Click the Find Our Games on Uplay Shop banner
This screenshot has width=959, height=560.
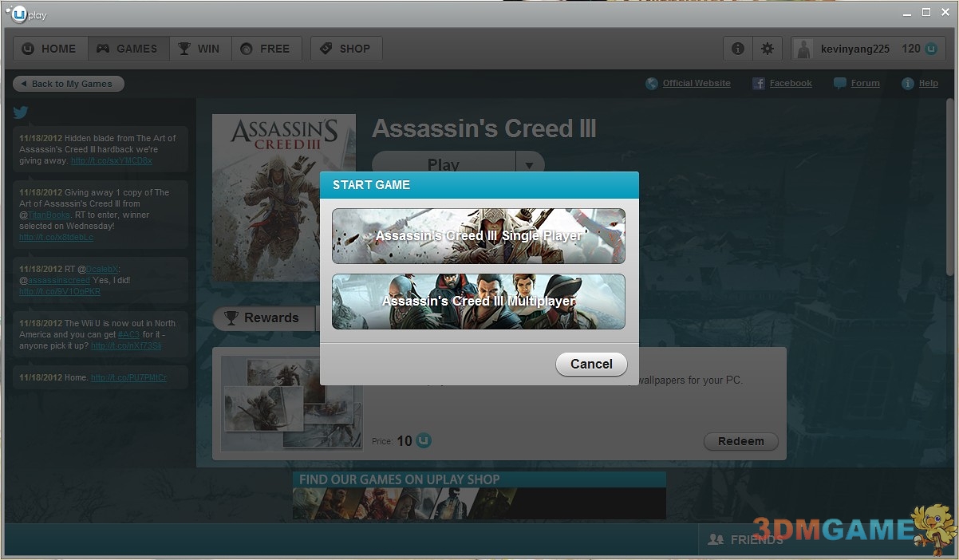coord(479,495)
